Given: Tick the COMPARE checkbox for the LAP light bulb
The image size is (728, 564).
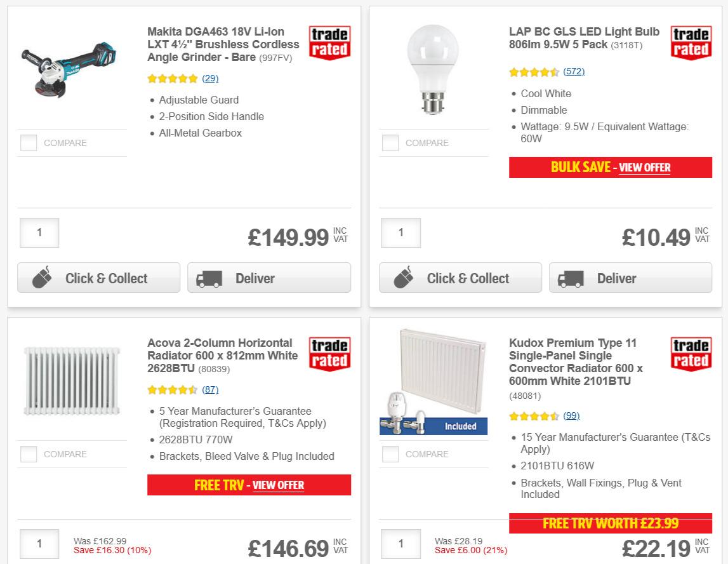Looking at the screenshot, I should 390,143.
